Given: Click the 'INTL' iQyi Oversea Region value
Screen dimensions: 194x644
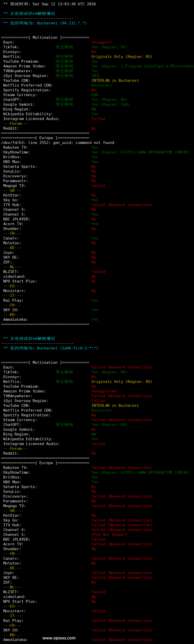Looking at the screenshot, I should tap(96, 76).
